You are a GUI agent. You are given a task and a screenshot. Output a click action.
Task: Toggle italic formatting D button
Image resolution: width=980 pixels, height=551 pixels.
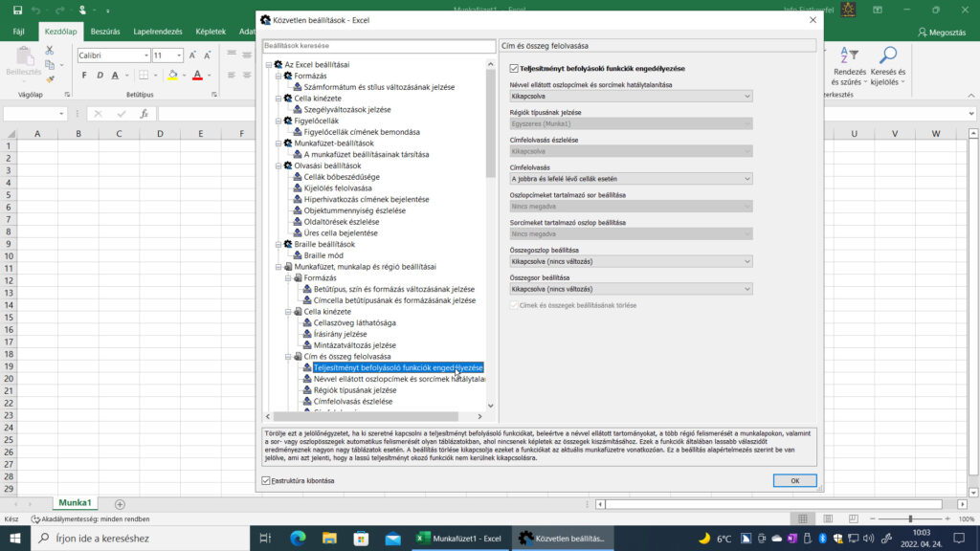tap(100, 76)
